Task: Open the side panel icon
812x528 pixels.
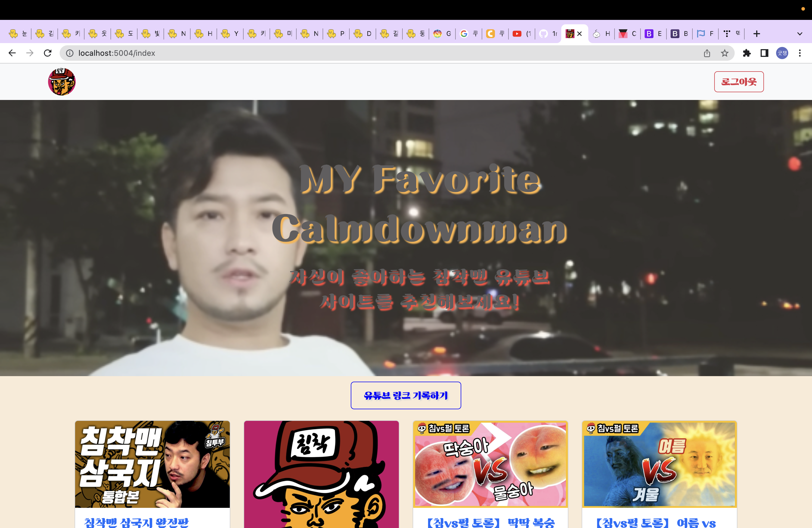Action: (764, 53)
